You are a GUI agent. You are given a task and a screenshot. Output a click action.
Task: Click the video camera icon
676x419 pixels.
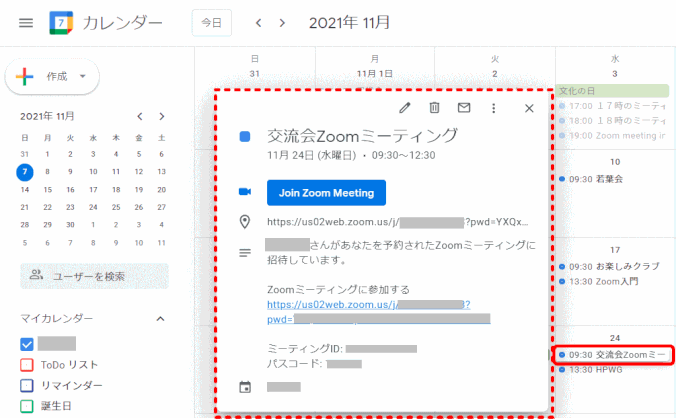(245, 192)
